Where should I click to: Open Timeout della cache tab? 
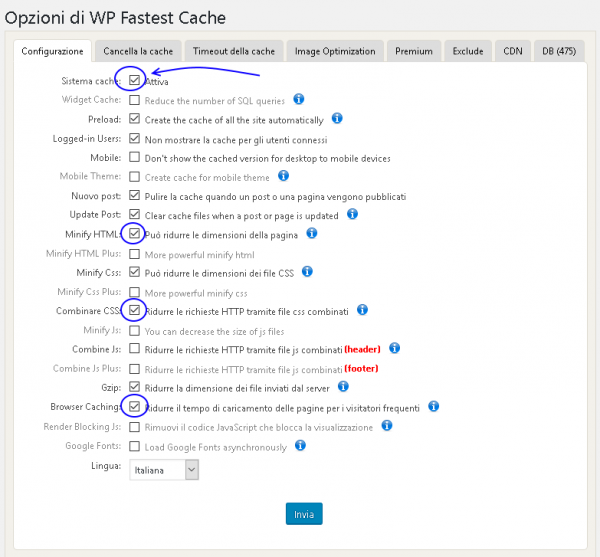[x=234, y=51]
